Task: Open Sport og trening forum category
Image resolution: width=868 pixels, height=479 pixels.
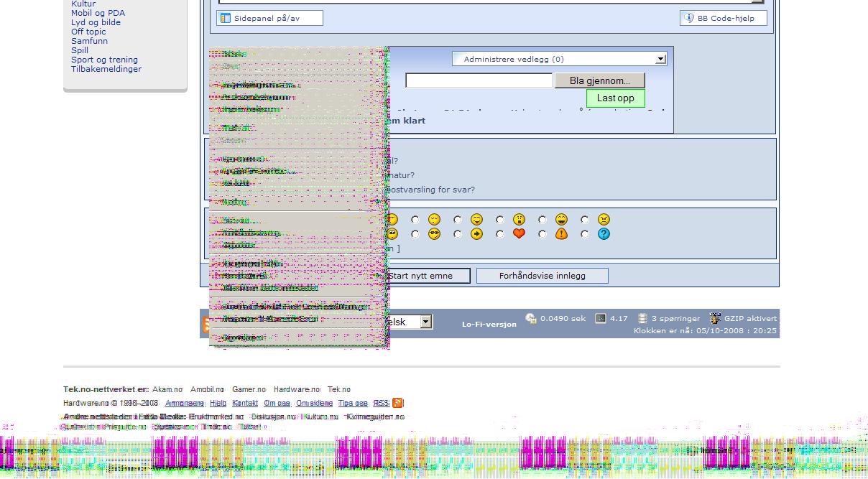Action: coord(104,60)
